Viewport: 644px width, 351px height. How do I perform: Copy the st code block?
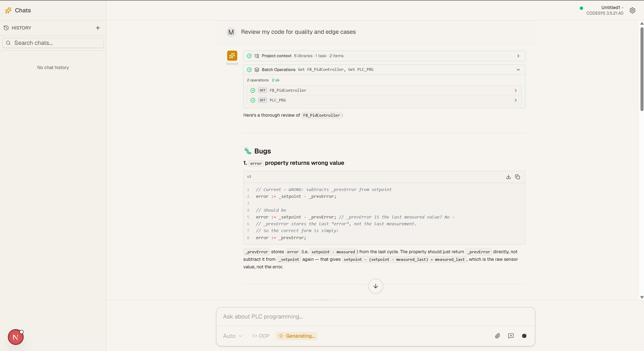click(518, 177)
